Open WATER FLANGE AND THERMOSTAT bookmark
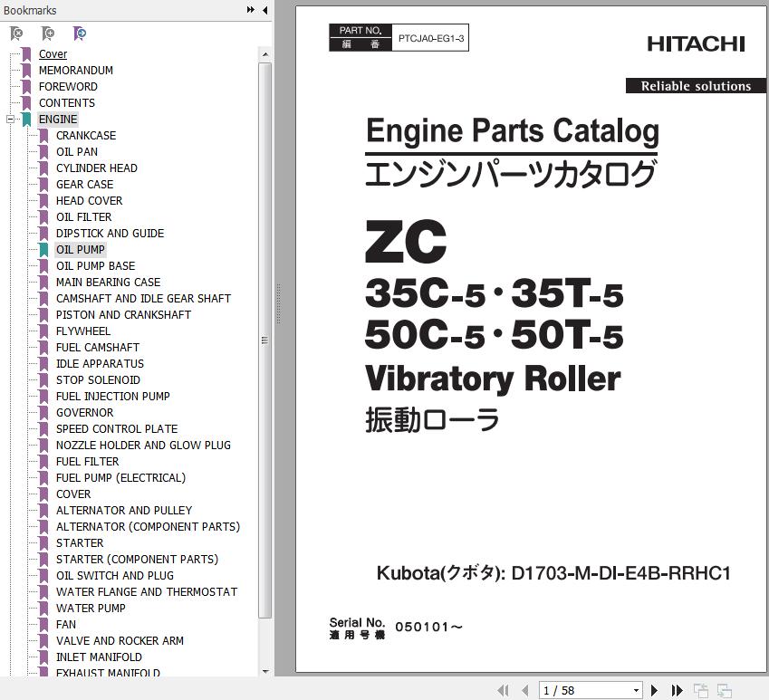 pos(147,591)
